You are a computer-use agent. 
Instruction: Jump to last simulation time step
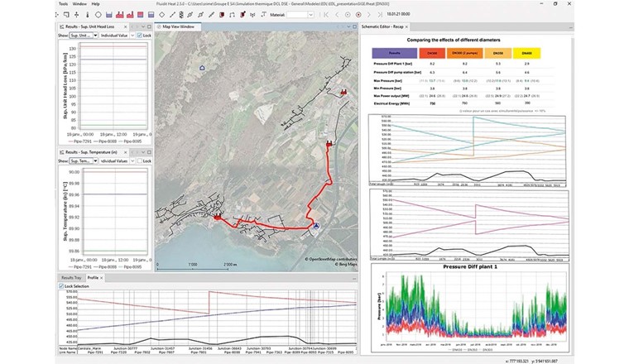click(380, 15)
